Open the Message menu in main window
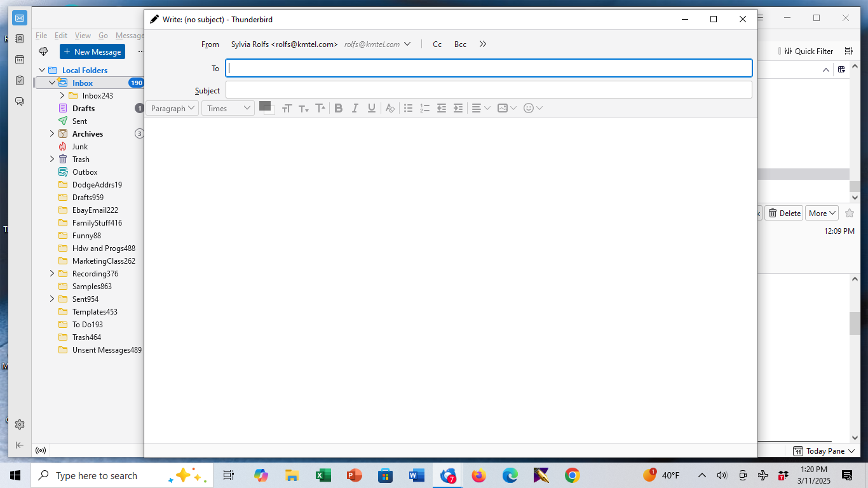The image size is (868, 488). coord(129,36)
